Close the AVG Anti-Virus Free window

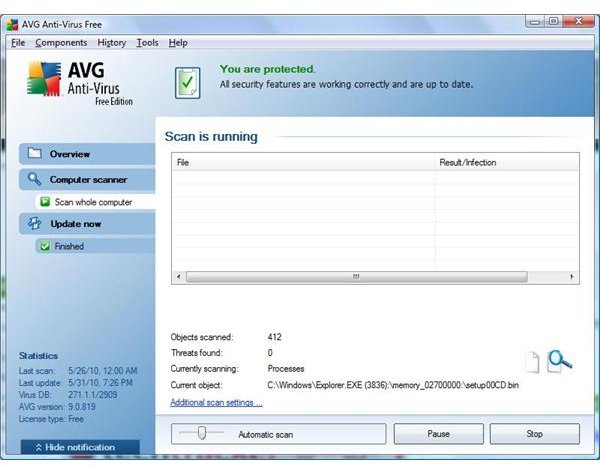(579, 21)
